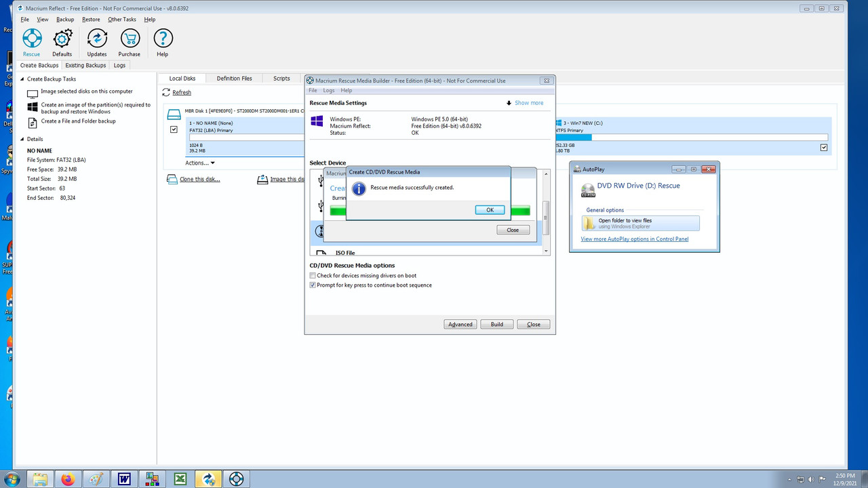Open the Other Tasks menu
Viewport: 868px width, 488px height.
click(122, 20)
